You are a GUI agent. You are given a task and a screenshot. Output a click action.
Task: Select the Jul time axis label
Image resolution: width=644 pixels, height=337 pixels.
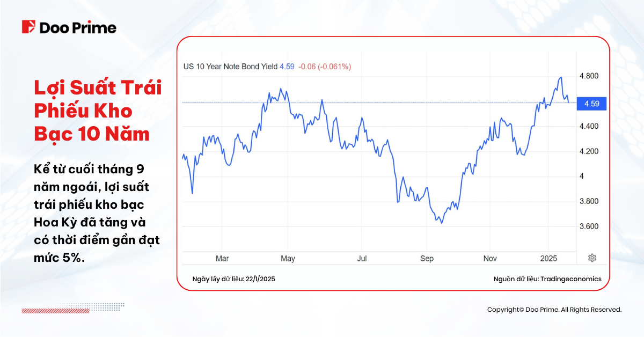[362, 259]
